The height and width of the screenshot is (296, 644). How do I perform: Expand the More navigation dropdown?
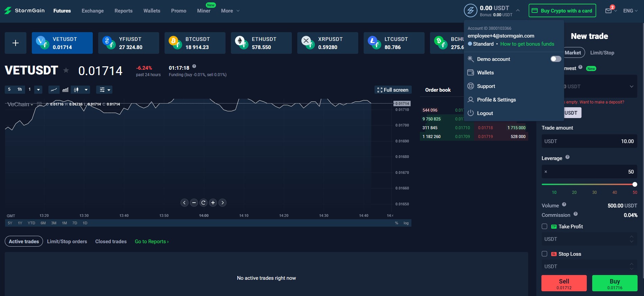pos(230,11)
